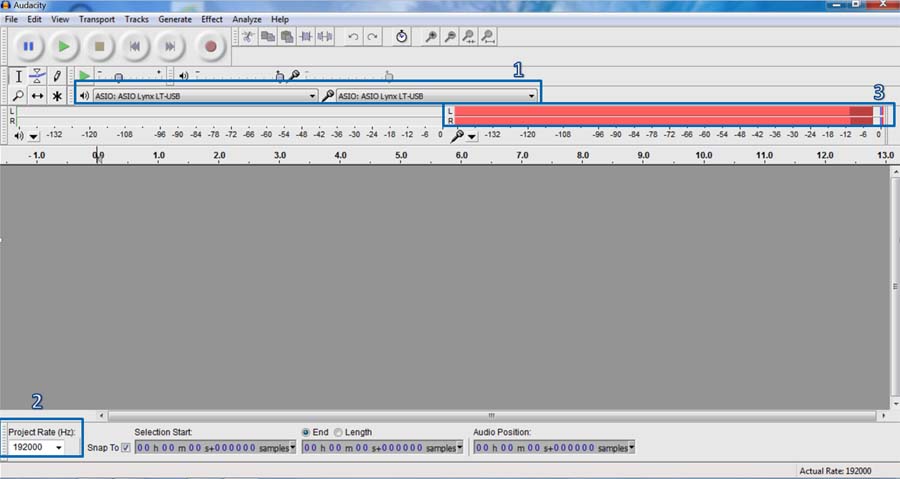900x479 pixels.
Task: Open the Generate menu
Action: 174,19
